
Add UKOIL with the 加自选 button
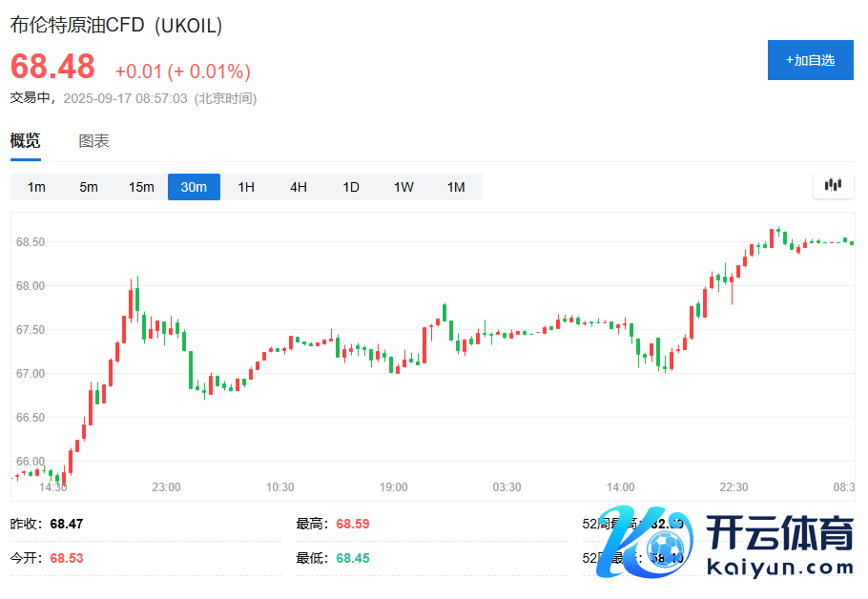[810, 60]
